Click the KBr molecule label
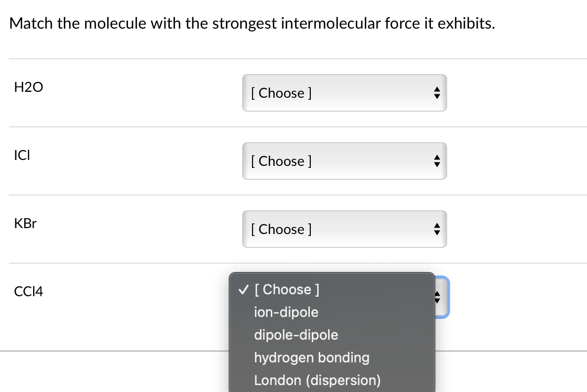587x392 pixels. point(25,224)
